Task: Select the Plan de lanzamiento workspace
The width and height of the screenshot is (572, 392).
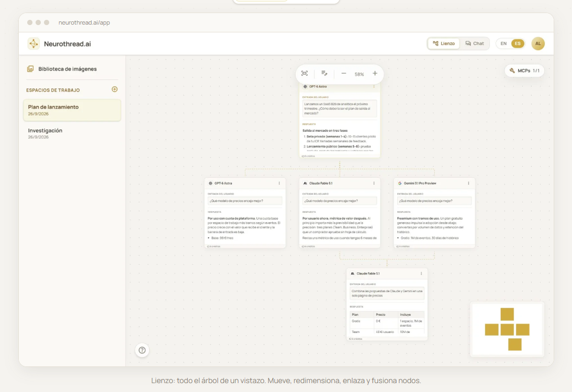Action: pos(72,110)
